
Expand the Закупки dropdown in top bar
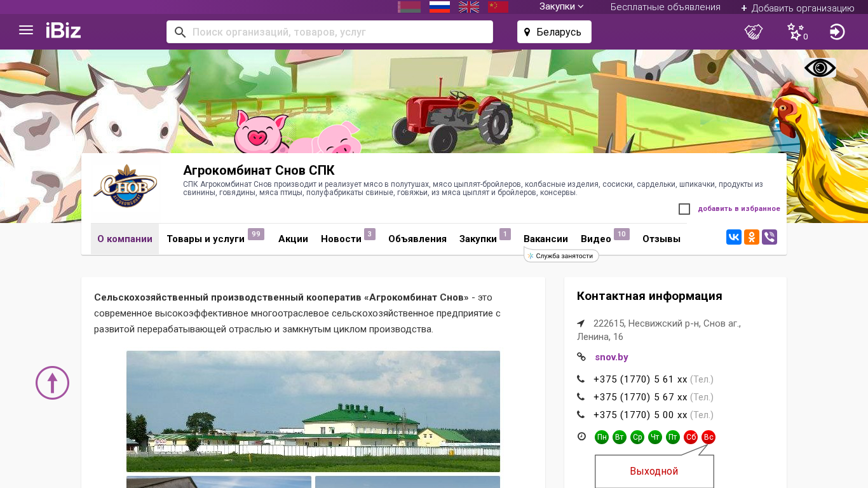(562, 7)
